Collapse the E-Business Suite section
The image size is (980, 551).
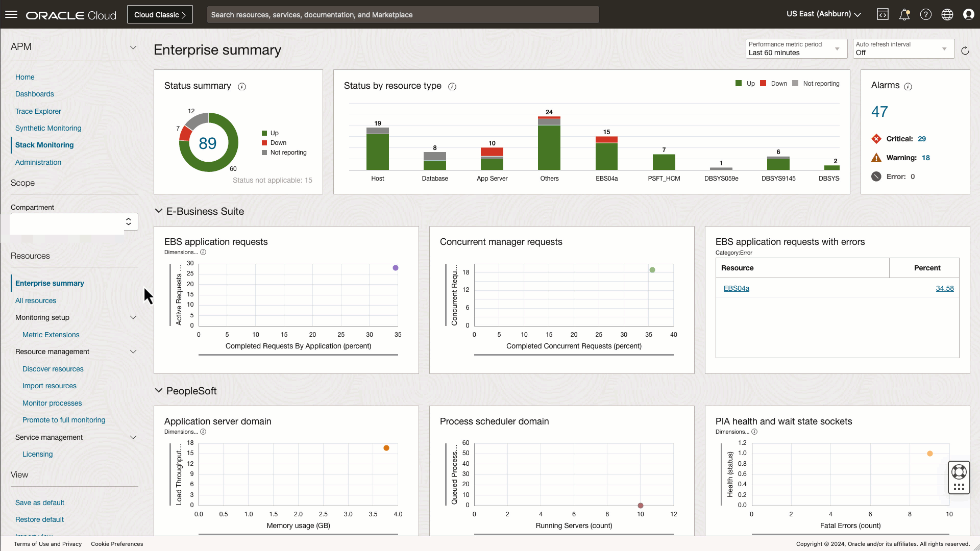159,211
